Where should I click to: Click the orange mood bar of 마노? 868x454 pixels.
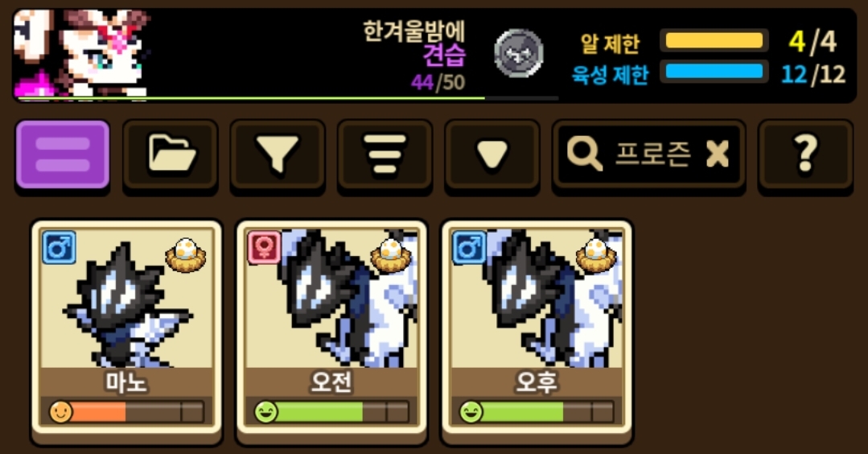point(127,412)
